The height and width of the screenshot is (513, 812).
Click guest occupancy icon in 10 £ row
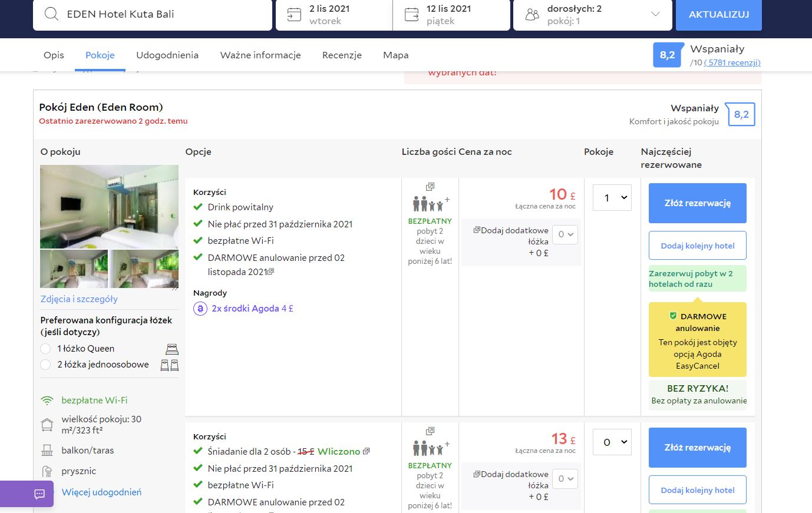(x=431, y=204)
